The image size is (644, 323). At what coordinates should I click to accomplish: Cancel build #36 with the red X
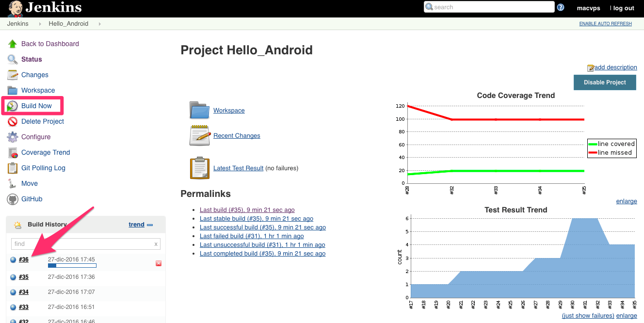158,263
